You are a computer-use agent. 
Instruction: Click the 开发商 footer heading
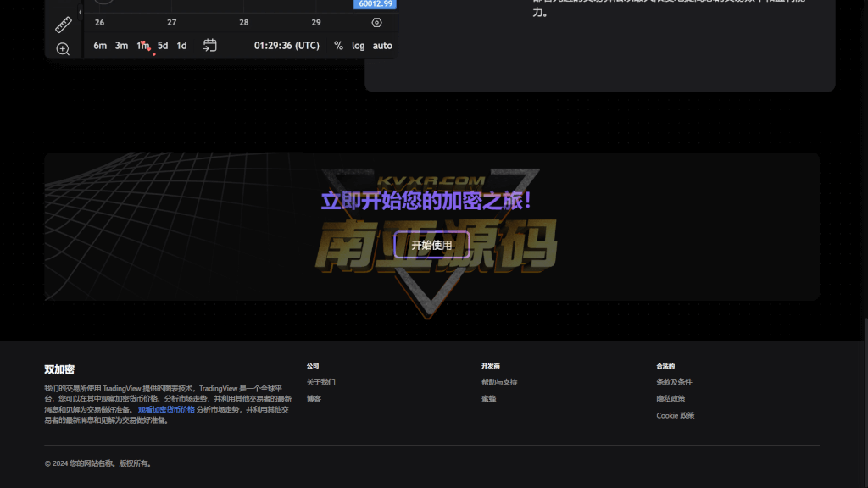pyautogui.click(x=491, y=366)
